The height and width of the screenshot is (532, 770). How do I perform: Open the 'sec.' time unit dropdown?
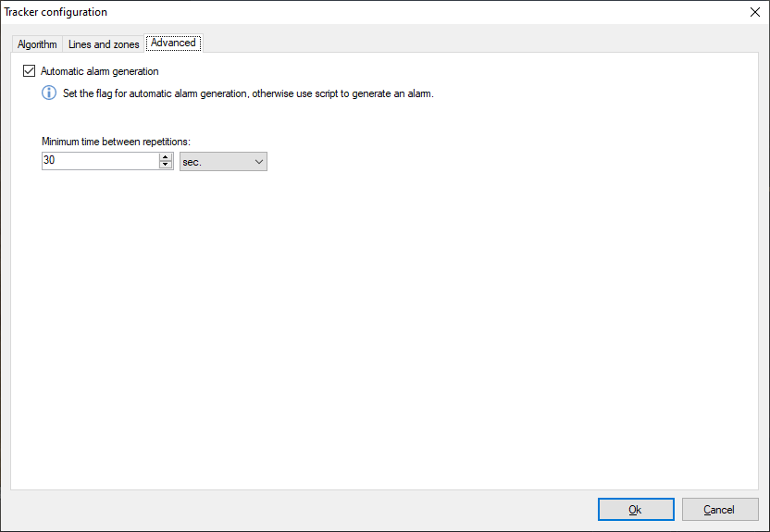pos(222,162)
